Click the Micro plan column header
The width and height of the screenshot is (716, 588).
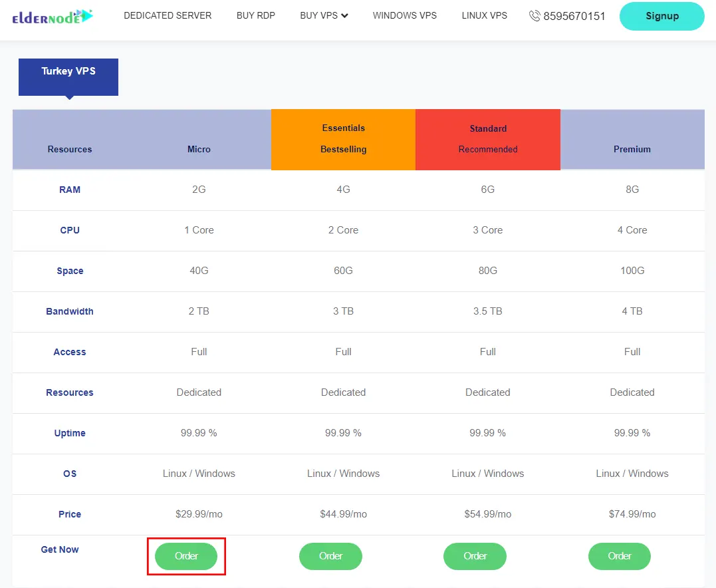[x=199, y=149]
